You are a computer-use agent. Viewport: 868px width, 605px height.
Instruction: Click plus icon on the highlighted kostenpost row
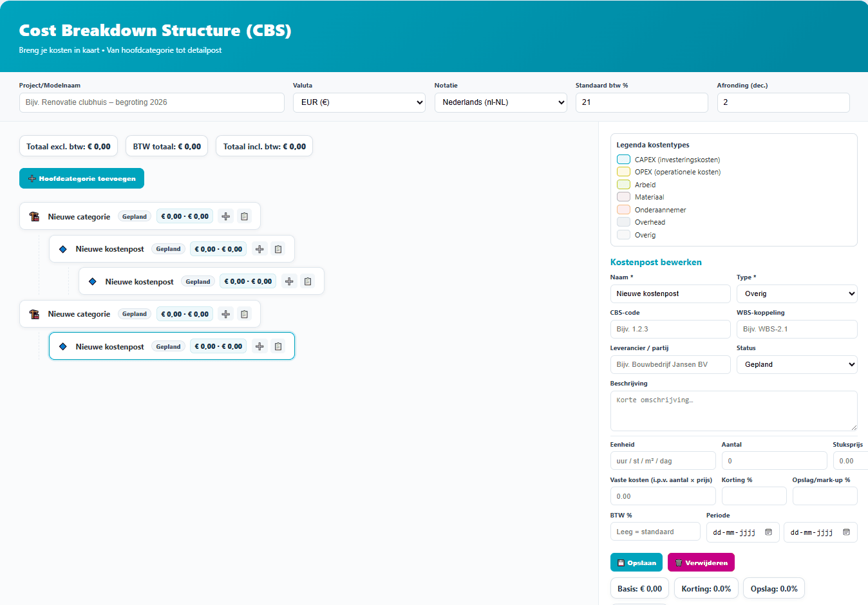[259, 346]
